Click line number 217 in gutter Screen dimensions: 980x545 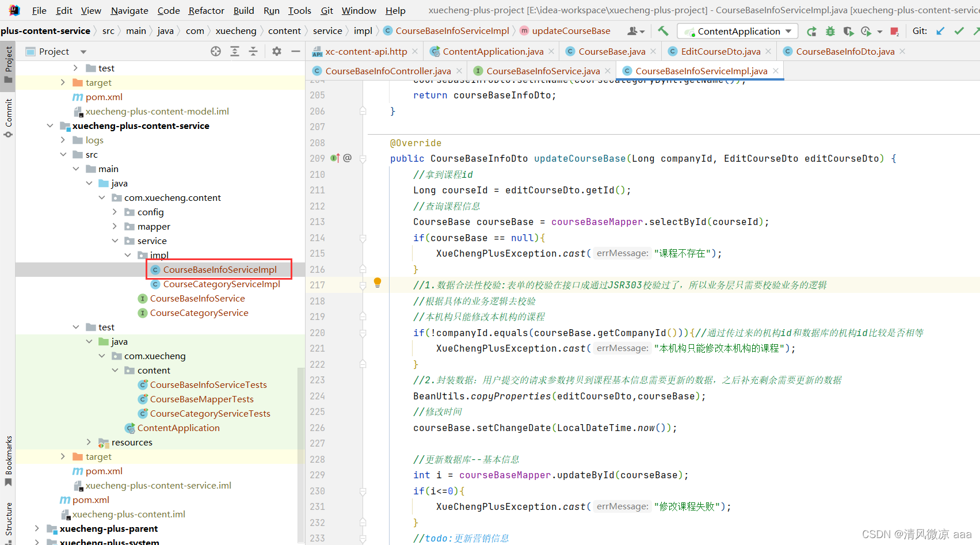tap(317, 285)
